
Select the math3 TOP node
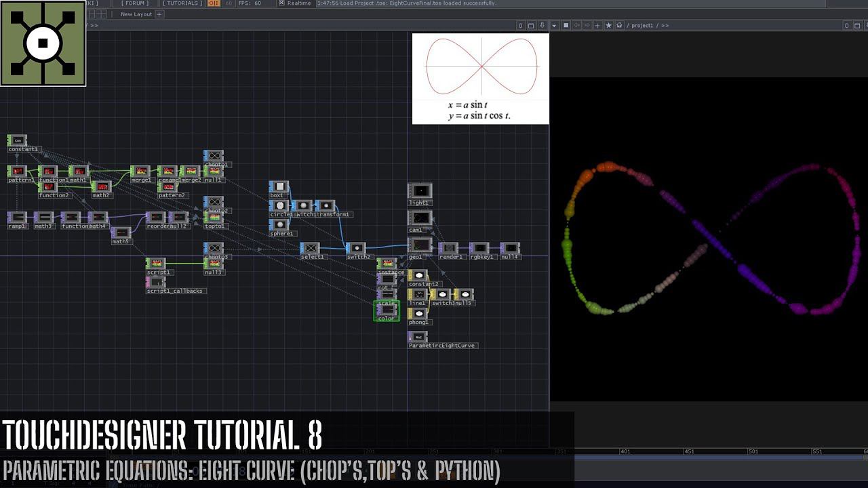point(43,218)
